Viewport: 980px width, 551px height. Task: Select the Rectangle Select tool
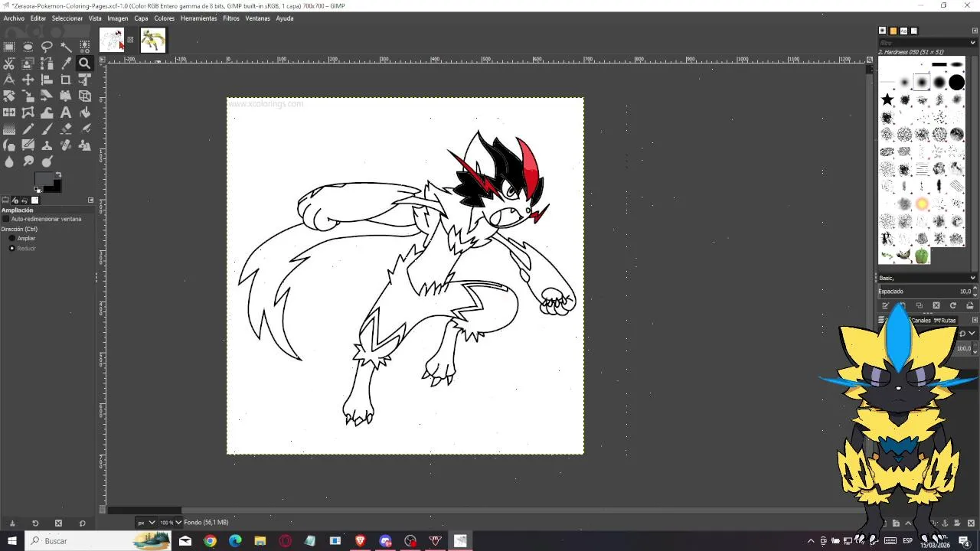coord(9,47)
